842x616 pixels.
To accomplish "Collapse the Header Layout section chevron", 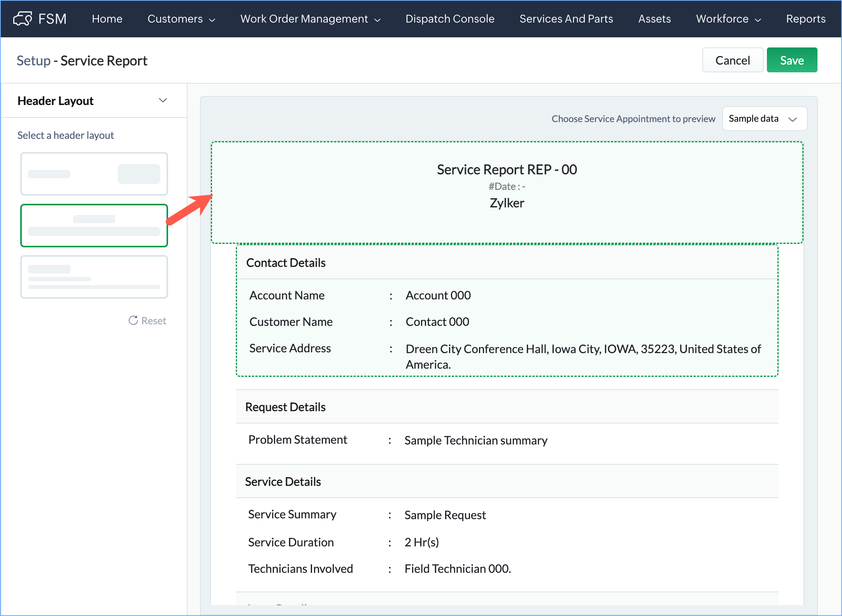I will click(163, 101).
